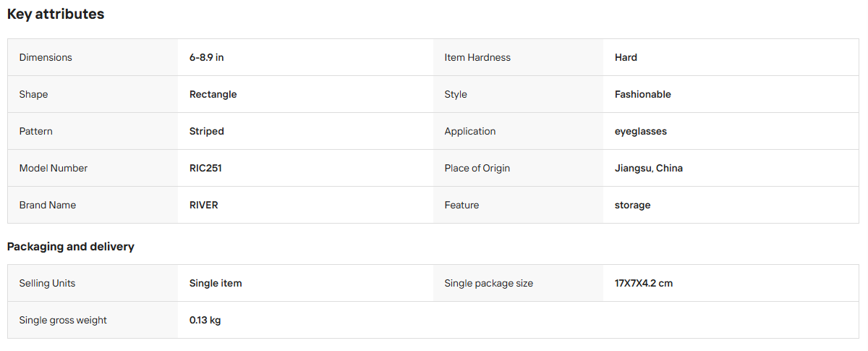Select model number RIC251
868x351 pixels.
tap(205, 168)
